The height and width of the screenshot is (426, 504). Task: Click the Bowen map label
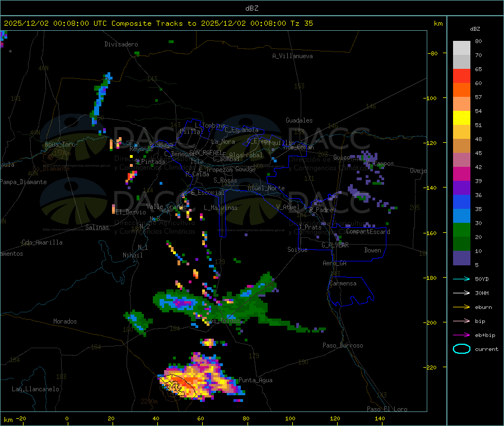coord(372,251)
